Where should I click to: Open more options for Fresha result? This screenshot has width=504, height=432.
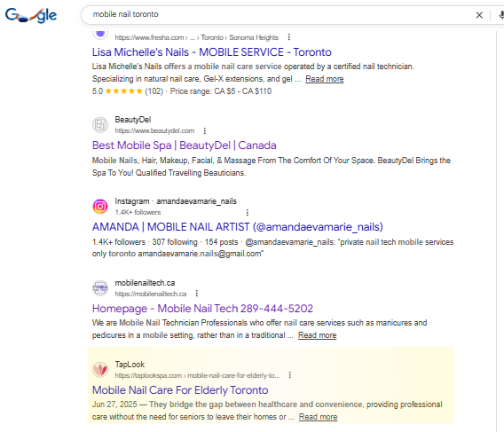point(289,37)
